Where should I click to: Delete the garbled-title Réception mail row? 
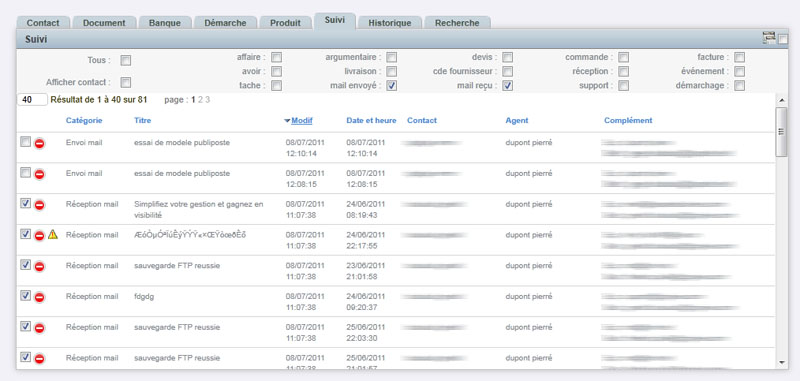(x=39, y=235)
